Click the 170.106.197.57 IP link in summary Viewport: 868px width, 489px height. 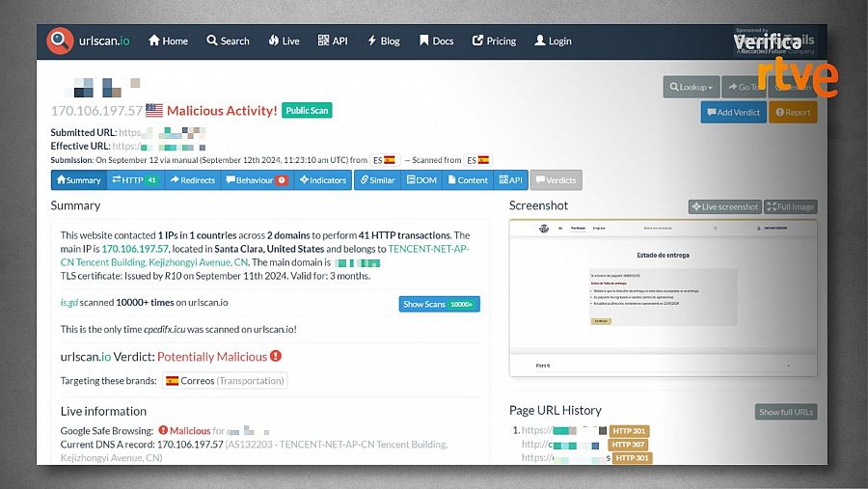pos(135,249)
